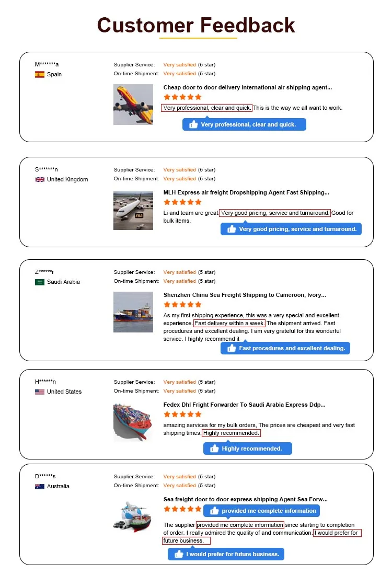
Task: Open the DHL airplane product thumbnail
Action: pos(133,105)
